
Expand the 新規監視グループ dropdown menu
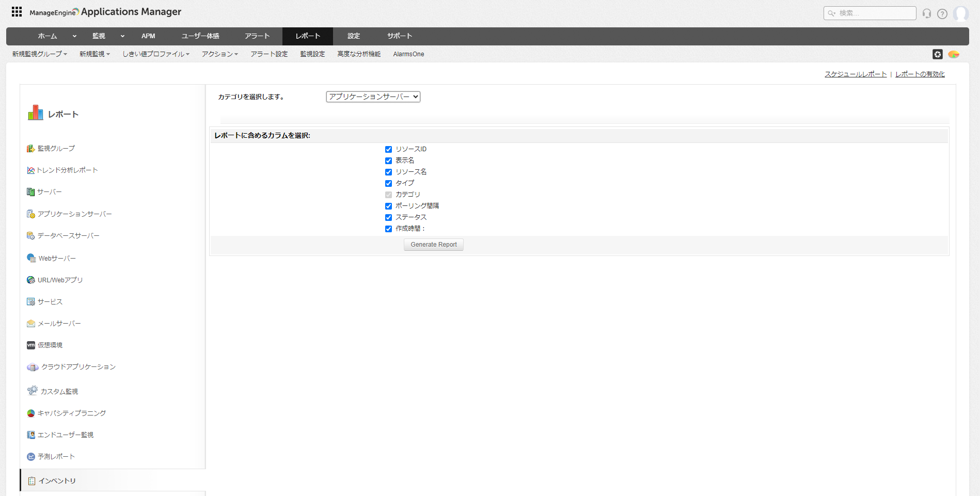point(40,54)
